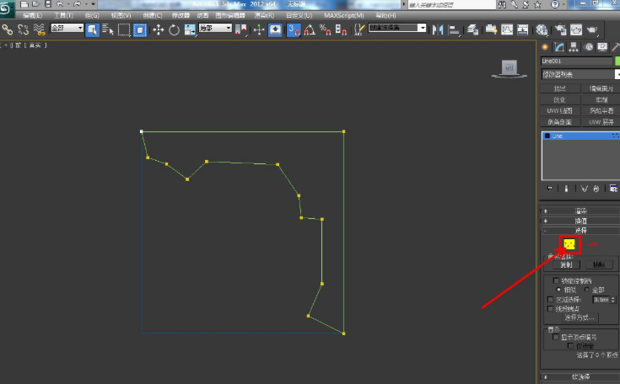The image size is (620, 384).
Task: Open the Schematic View icon
Action: tap(523, 30)
